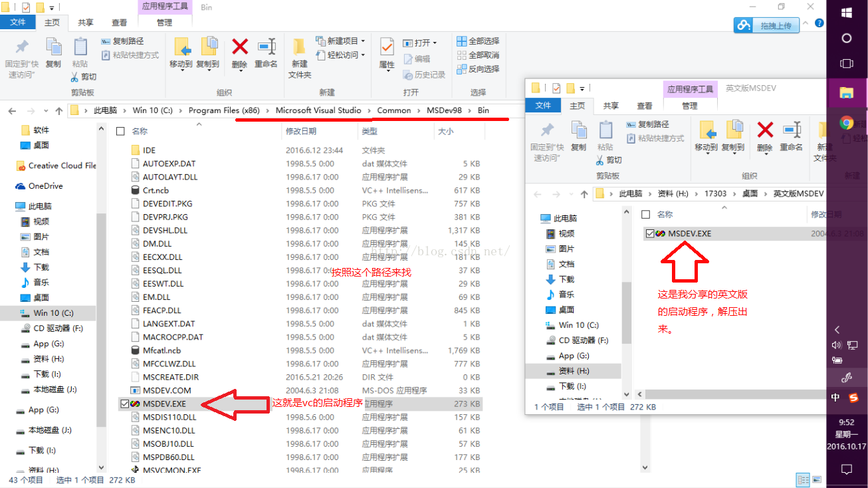Select 资料 (H:) in 英文版MSDEV navigation pane
The image size is (868, 488).
(574, 371)
